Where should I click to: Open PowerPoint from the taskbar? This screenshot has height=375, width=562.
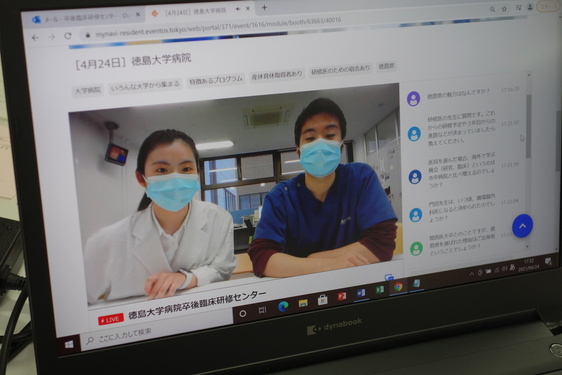(342, 296)
